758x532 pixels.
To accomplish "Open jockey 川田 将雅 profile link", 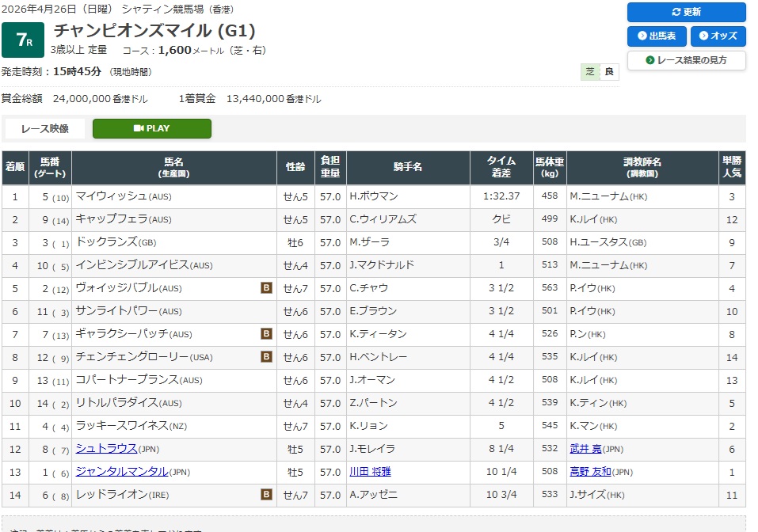I will pos(370,472).
